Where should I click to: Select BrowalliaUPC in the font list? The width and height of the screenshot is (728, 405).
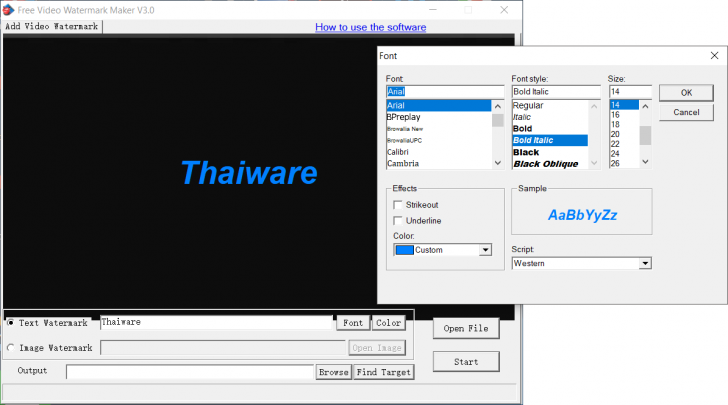coord(439,140)
